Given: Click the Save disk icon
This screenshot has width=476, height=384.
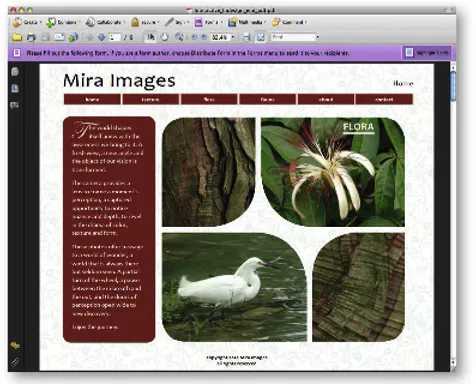Looking at the screenshot, I should pyautogui.click(x=45, y=37).
